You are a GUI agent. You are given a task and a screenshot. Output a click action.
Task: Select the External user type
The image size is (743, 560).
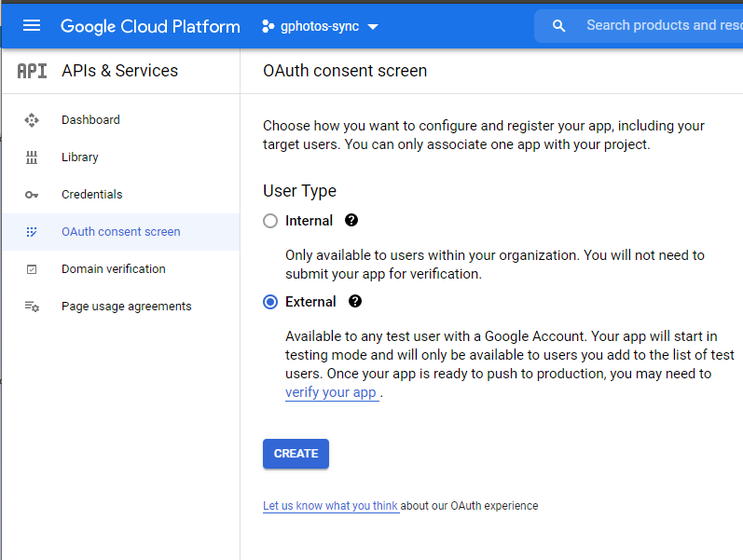pyautogui.click(x=270, y=302)
